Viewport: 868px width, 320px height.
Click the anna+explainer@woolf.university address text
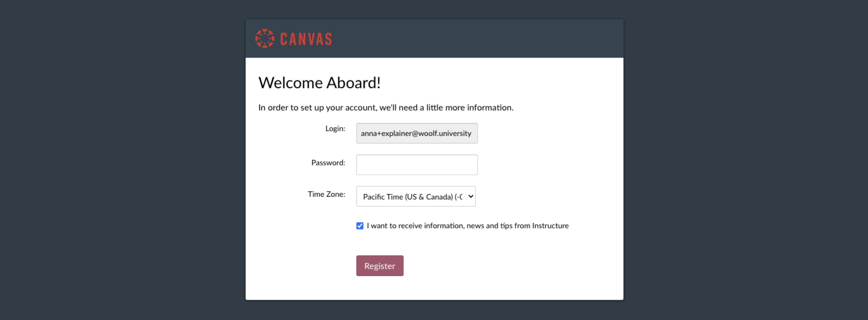click(x=416, y=134)
